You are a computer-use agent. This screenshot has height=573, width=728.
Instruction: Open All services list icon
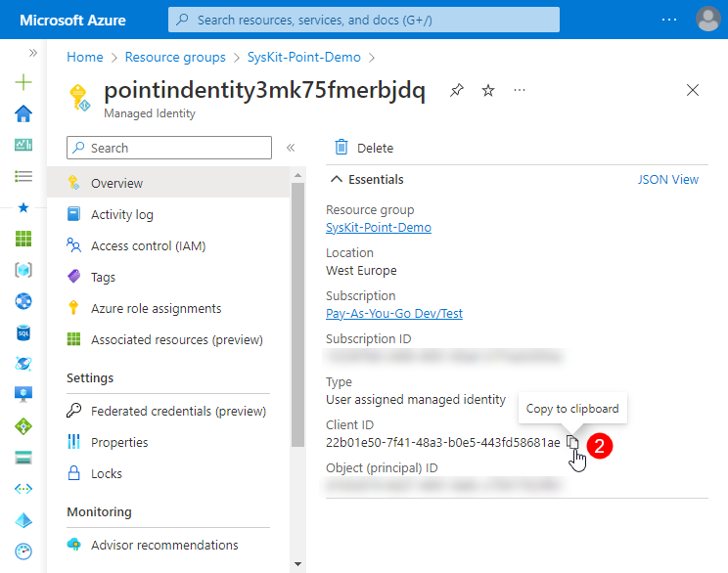(x=23, y=176)
